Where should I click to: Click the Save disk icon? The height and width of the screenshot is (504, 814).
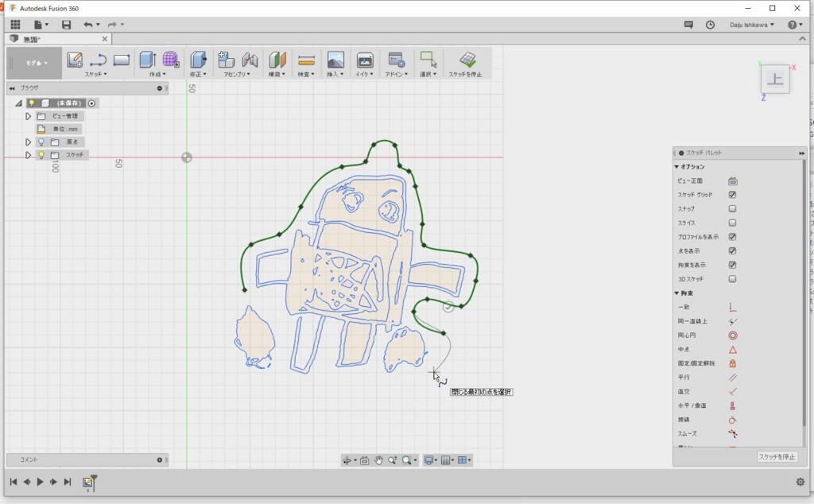(66, 25)
